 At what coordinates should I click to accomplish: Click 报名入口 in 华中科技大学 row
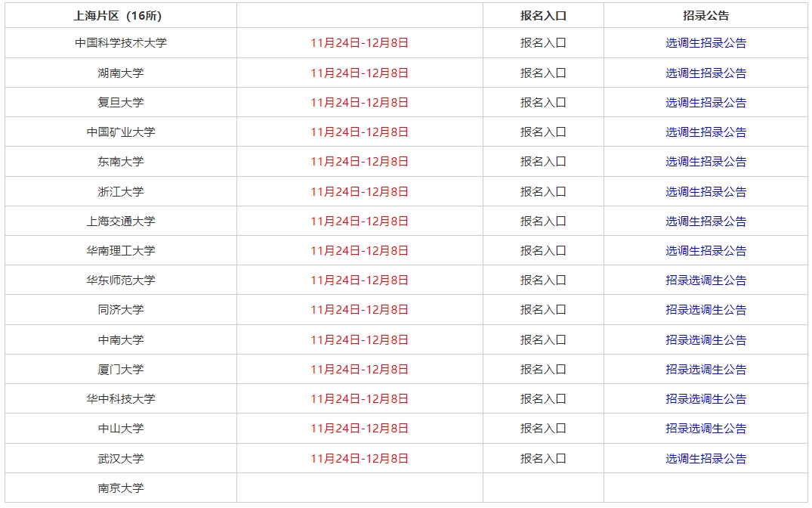542,399
